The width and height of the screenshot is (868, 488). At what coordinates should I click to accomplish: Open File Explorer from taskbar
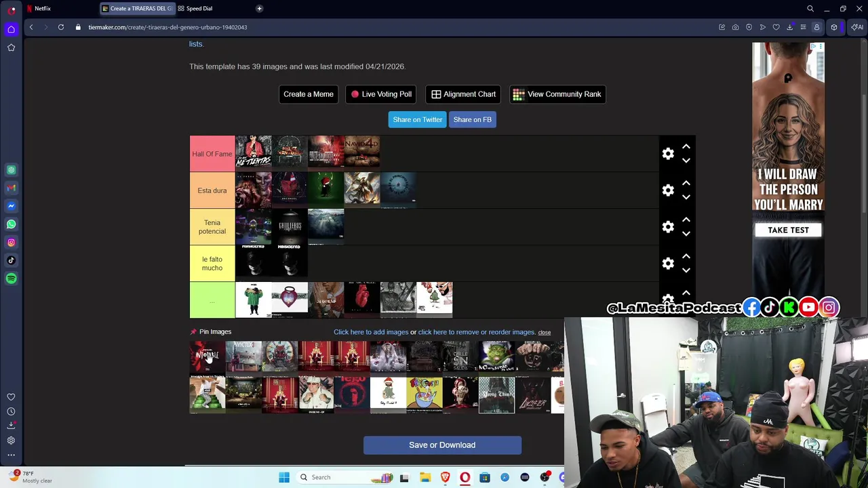(425, 477)
